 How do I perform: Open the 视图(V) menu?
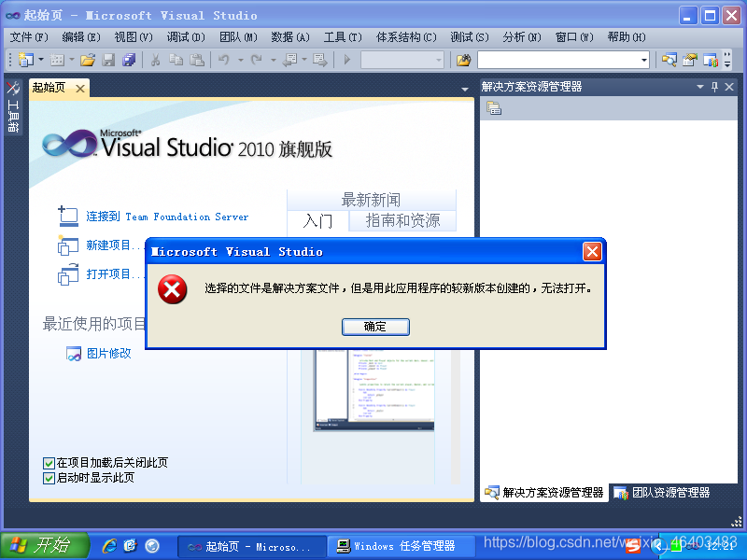pyautogui.click(x=134, y=36)
